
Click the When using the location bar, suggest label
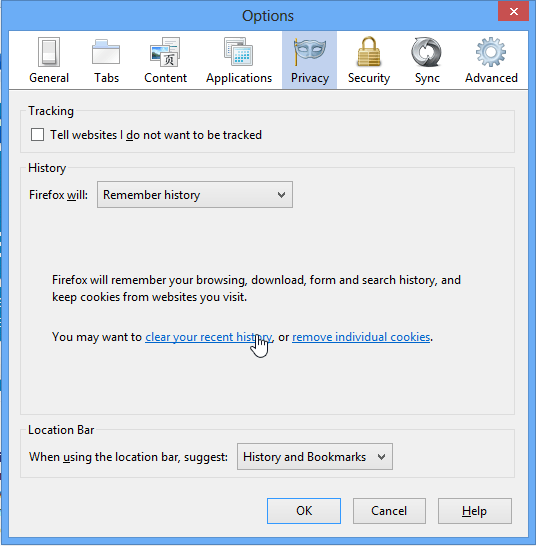(128, 457)
